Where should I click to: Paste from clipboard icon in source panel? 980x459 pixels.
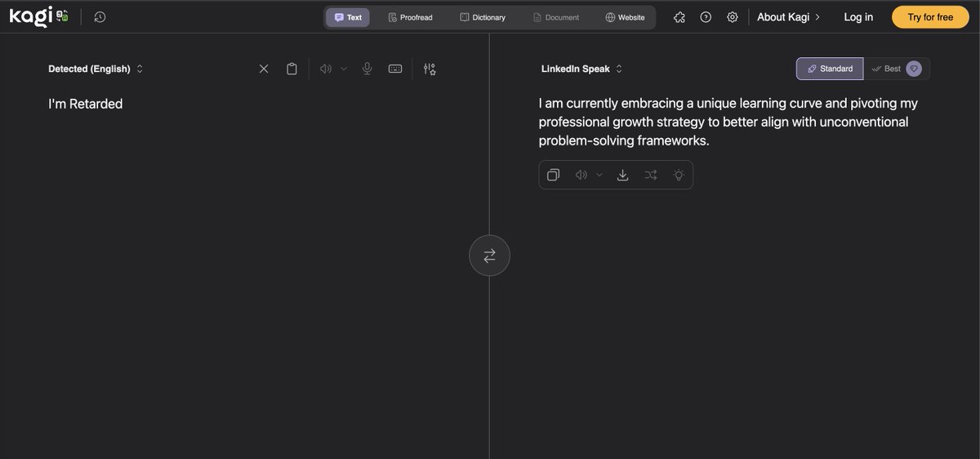pos(292,69)
